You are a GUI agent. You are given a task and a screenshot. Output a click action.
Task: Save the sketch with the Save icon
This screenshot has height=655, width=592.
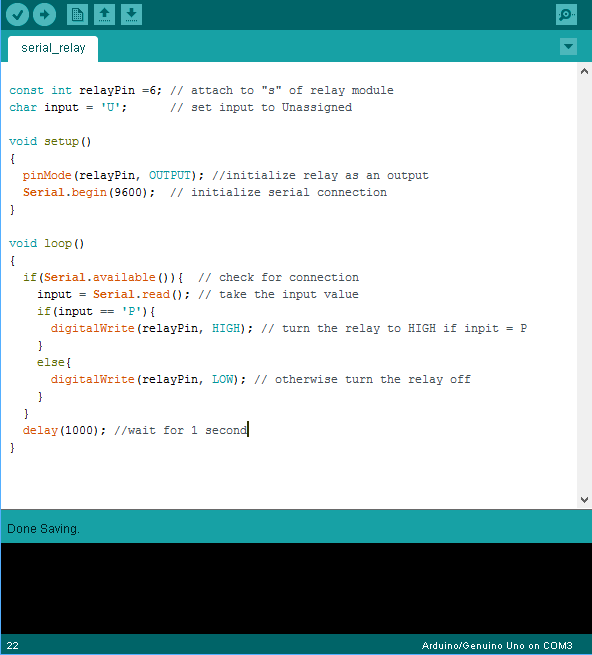[132, 15]
